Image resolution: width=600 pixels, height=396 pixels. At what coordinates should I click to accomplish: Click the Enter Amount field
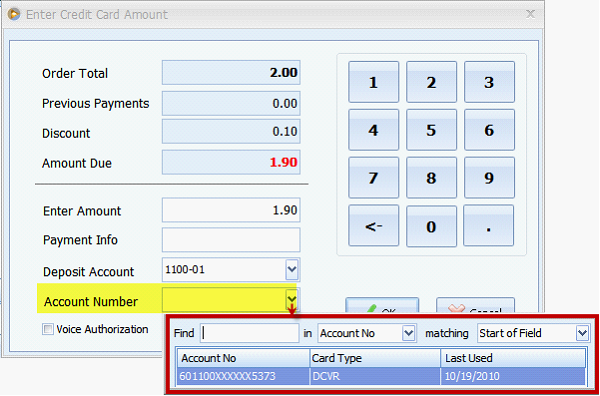pos(231,210)
